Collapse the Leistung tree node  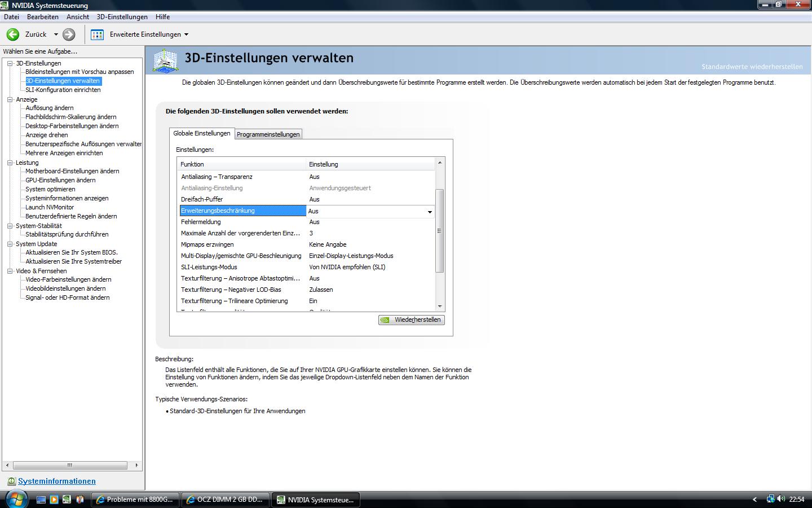pos(10,163)
